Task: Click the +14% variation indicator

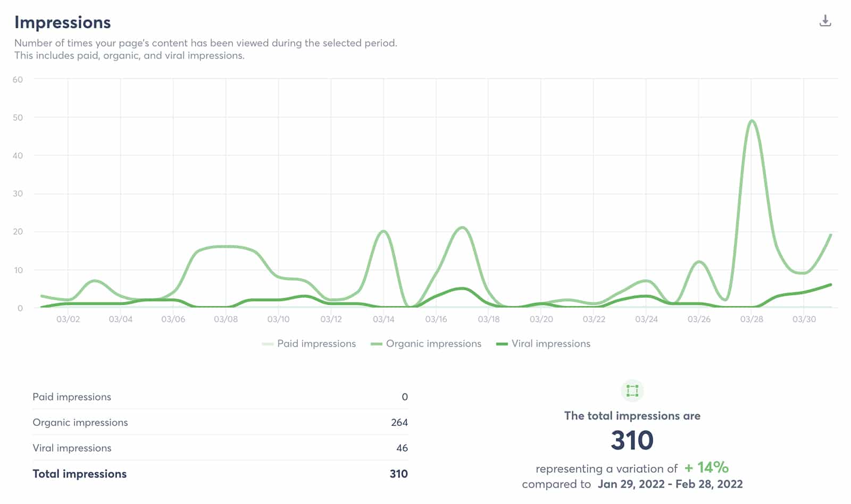Action: pyautogui.click(x=706, y=468)
